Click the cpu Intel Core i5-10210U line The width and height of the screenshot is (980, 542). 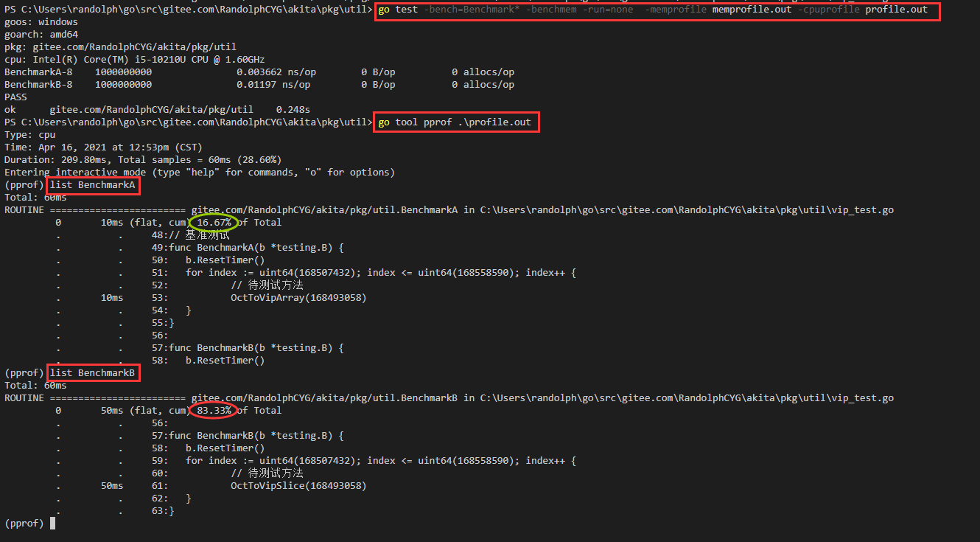[134, 60]
